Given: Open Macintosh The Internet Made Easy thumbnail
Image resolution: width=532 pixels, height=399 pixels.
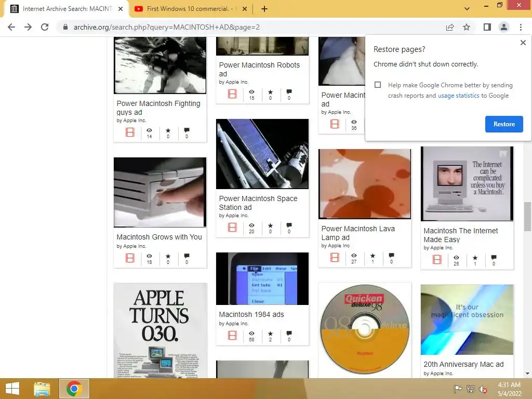Looking at the screenshot, I should tap(467, 183).
